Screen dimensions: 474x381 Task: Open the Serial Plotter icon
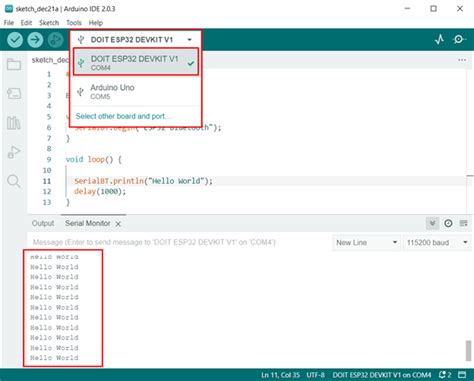click(x=439, y=39)
